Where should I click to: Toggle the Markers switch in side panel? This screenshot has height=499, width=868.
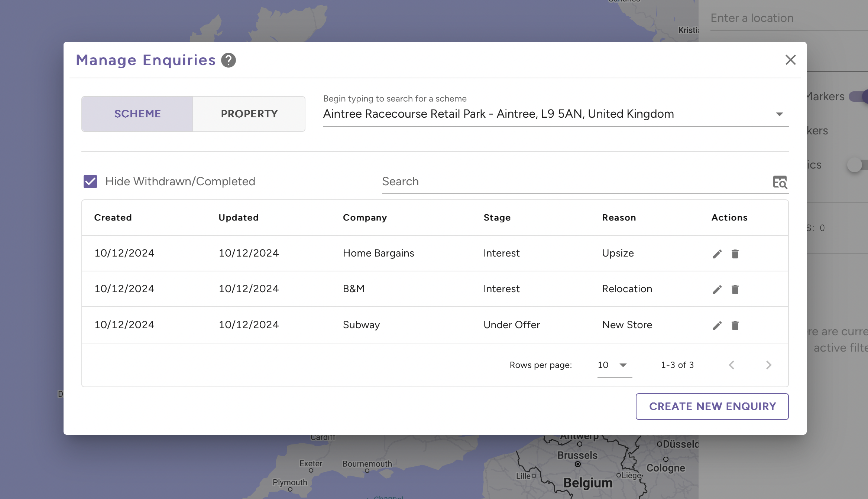(858, 97)
